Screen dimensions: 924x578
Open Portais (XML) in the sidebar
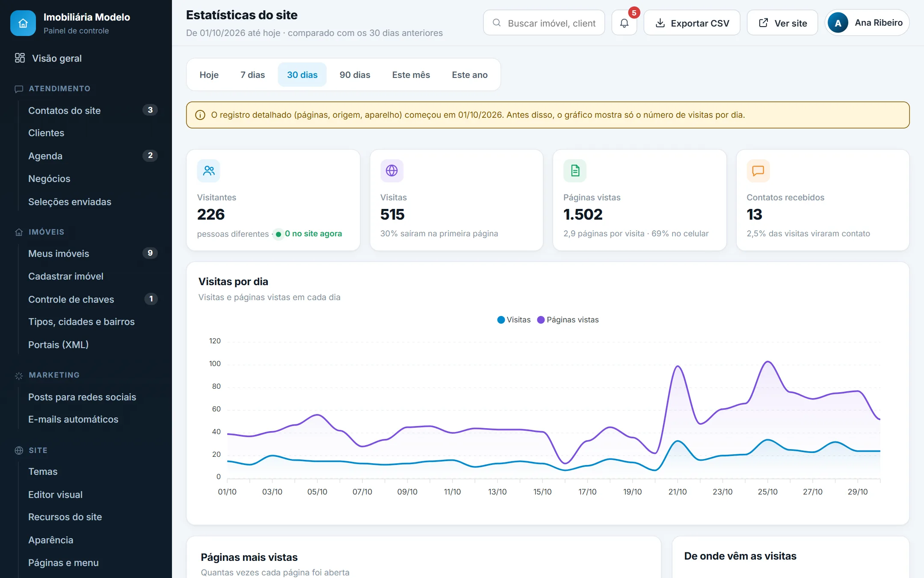coord(93,345)
